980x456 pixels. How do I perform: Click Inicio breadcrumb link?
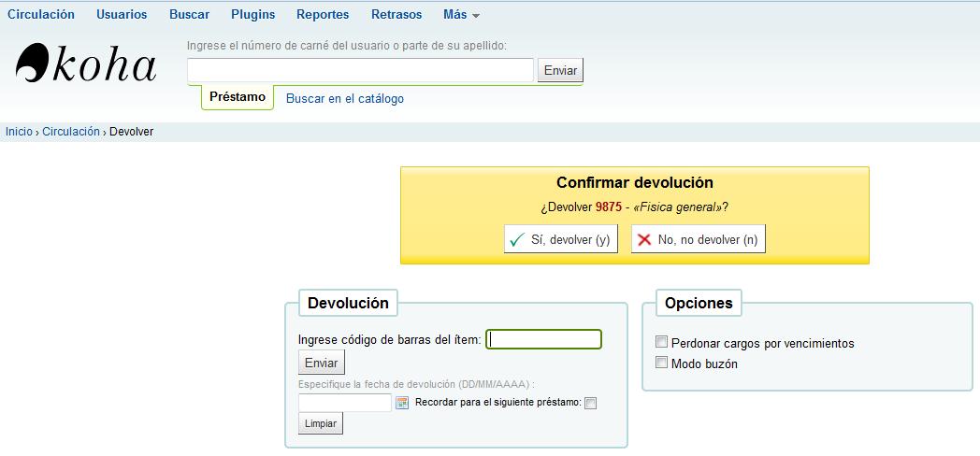tap(19, 132)
